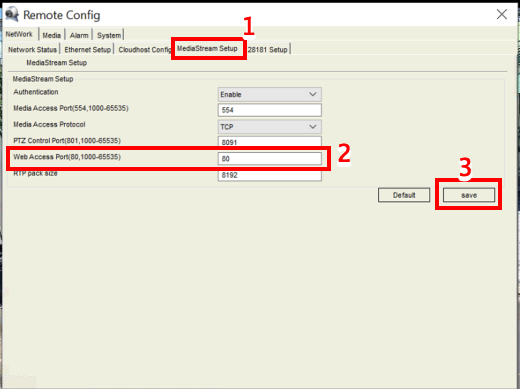Click the Remote Config webcam icon in the title bar
Image resolution: width=520 pixels, height=389 pixels.
[x=12, y=15]
